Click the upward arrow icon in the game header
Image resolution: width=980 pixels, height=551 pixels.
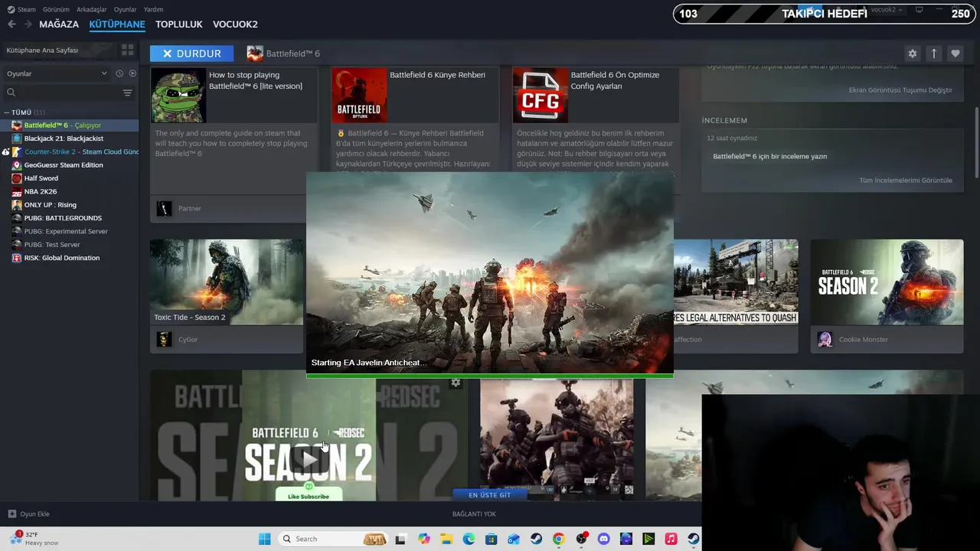933,54
